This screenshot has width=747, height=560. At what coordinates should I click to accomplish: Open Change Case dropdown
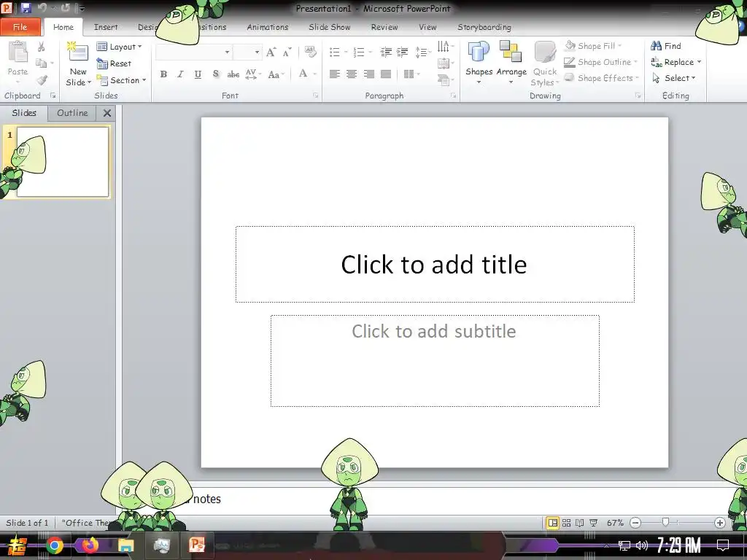pos(276,74)
